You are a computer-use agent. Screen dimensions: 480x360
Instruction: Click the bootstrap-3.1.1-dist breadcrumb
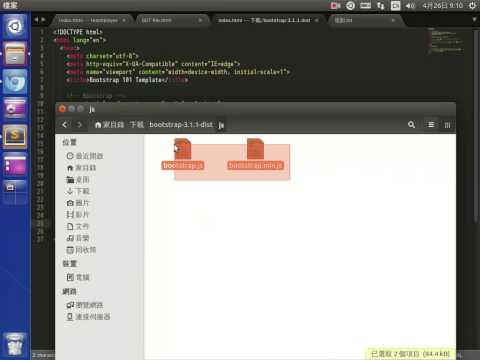181,125
